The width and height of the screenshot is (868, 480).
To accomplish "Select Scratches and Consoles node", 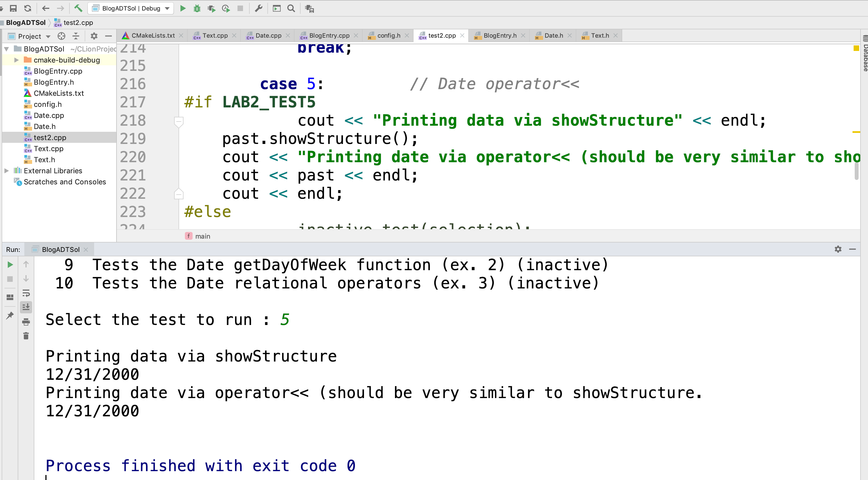I will (65, 182).
